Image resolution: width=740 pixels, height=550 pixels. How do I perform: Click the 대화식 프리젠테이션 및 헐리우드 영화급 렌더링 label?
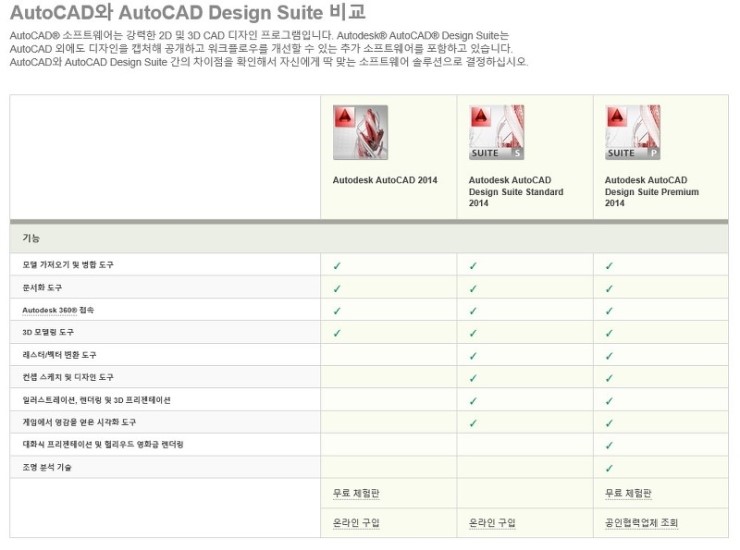[103, 444]
